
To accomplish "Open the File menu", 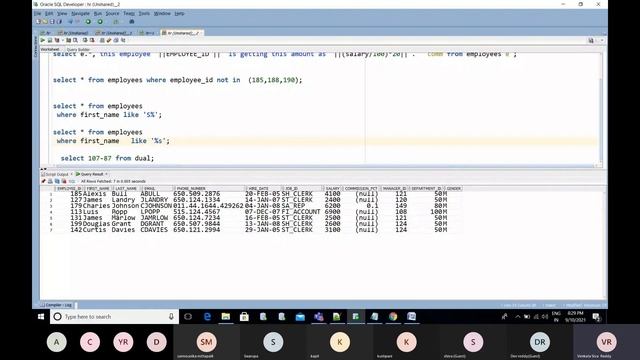I will tap(38, 13).
